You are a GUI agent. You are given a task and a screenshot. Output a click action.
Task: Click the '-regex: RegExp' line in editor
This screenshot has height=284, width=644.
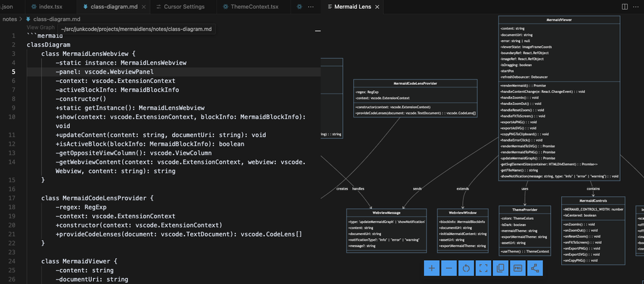pyautogui.click(x=81, y=207)
